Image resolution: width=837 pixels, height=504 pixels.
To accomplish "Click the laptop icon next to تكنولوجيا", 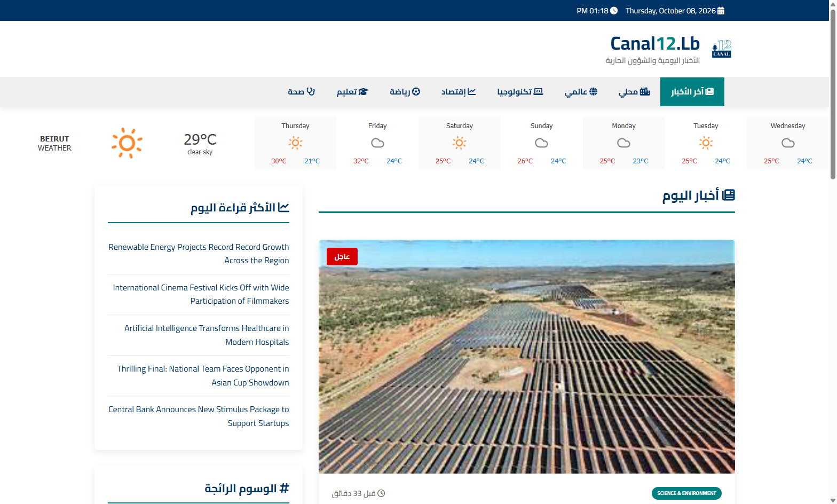I will (x=538, y=92).
